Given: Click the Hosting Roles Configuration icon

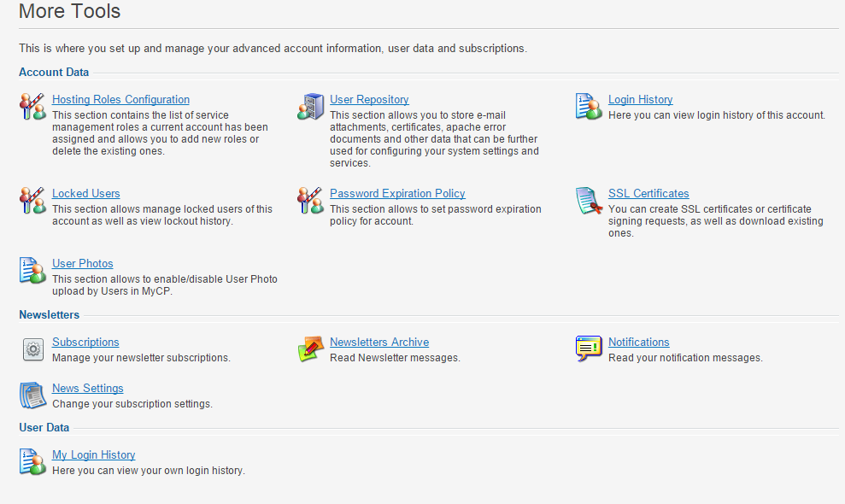Looking at the screenshot, I should point(32,106).
